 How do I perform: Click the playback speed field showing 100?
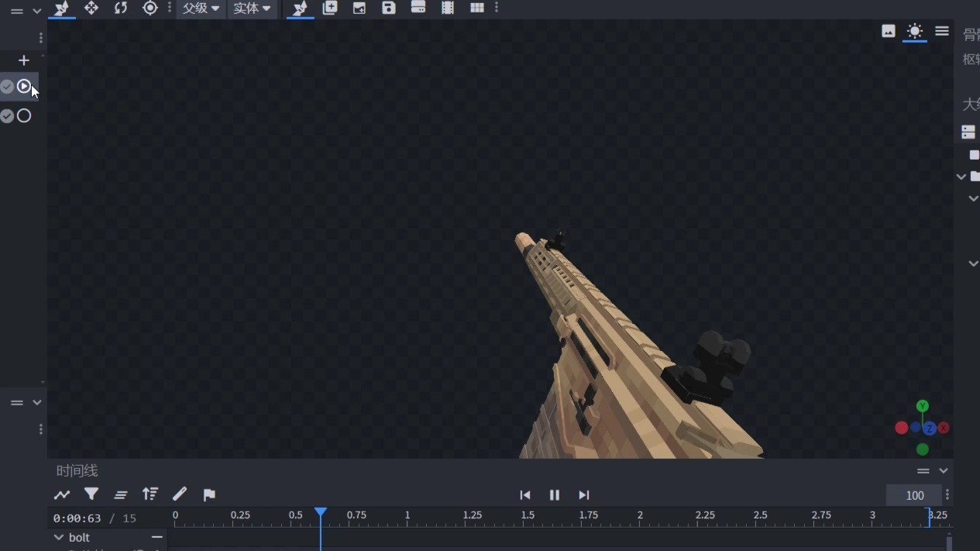point(915,495)
